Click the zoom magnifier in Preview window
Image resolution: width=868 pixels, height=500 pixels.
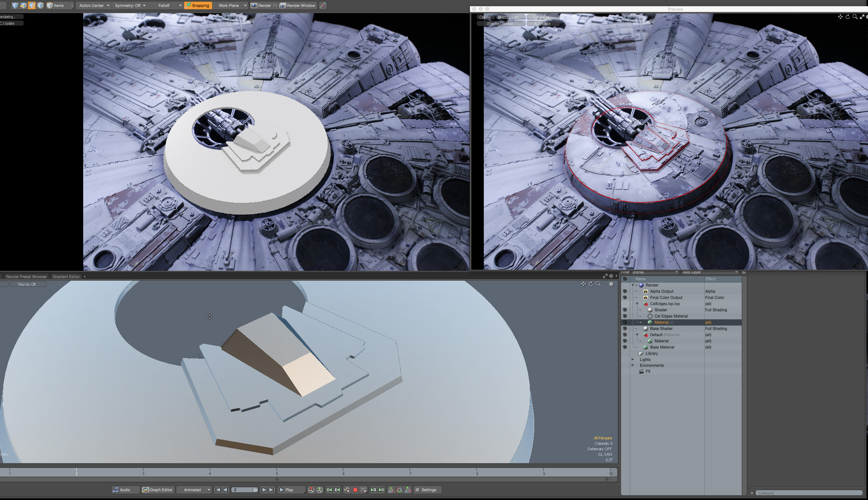point(855,17)
